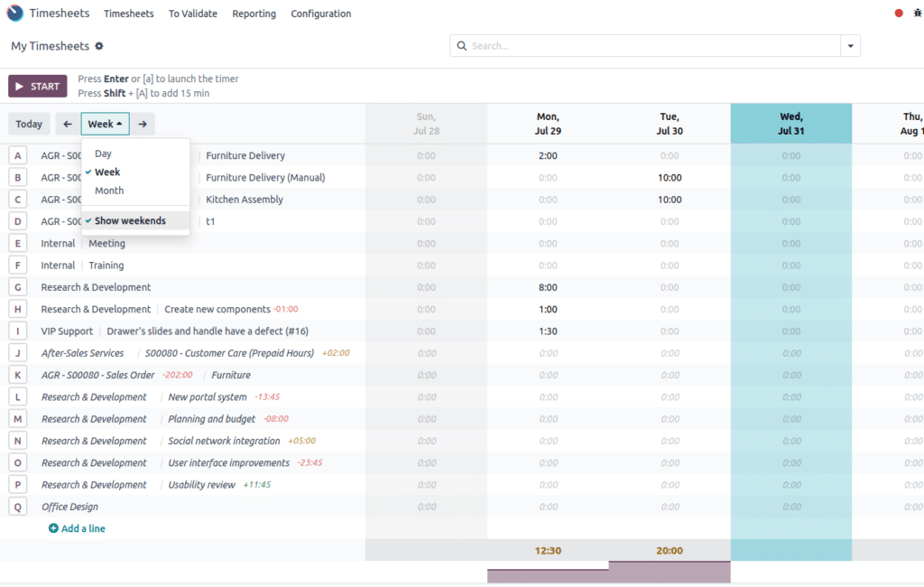The width and height of the screenshot is (924, 587).
Task: Start timer with key D button
Action: pyautogui.click(x=18, y=221)
